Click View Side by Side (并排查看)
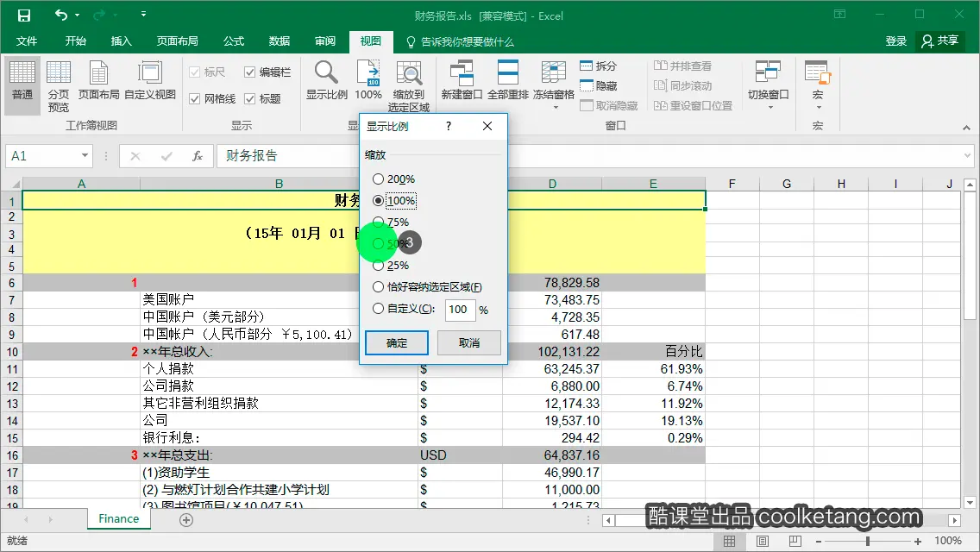Screen dimensions: 980x552 [682, 66]
